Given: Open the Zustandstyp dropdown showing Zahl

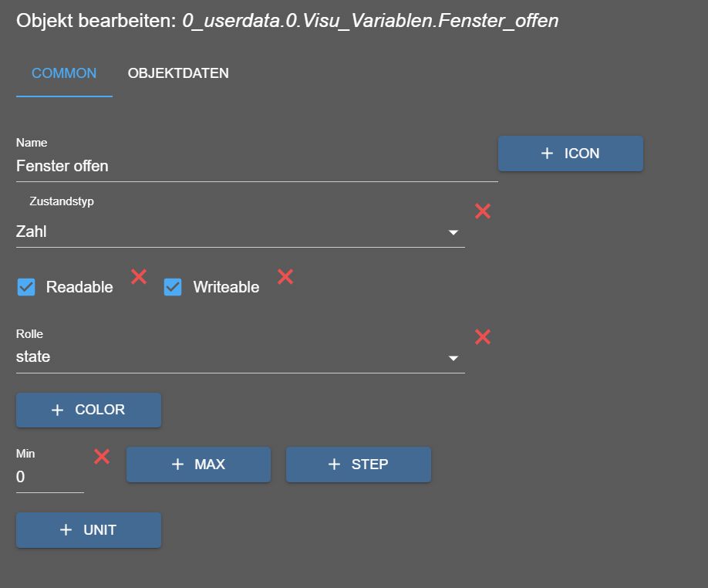Looking at the screenshot, I should coord(231,231).
